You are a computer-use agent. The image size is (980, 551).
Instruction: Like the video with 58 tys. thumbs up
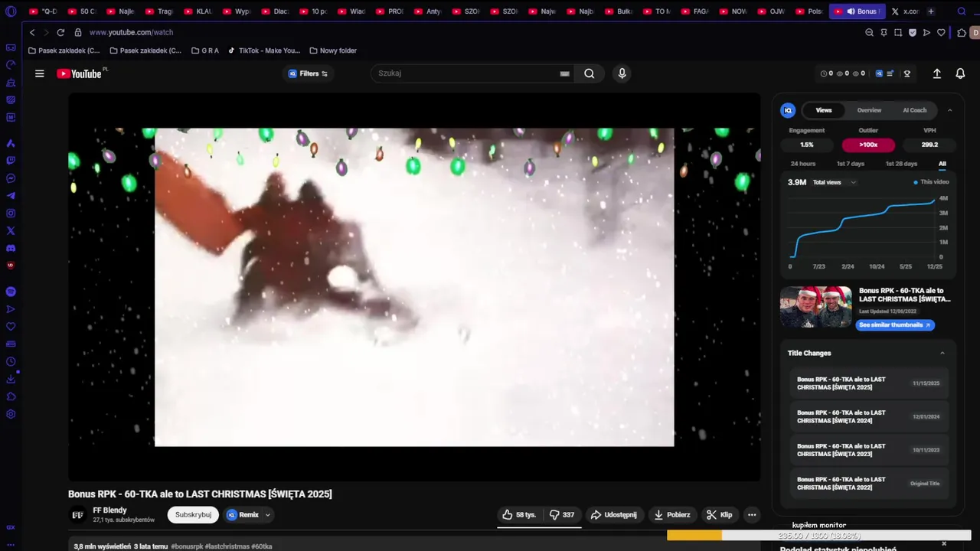[x=519, y=515]
